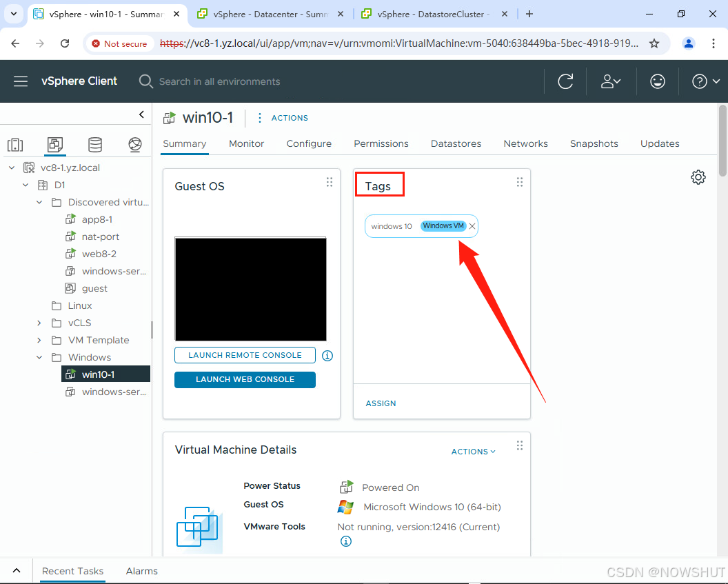
Task: Select guest VM in tree
Action: pos(94,288)
